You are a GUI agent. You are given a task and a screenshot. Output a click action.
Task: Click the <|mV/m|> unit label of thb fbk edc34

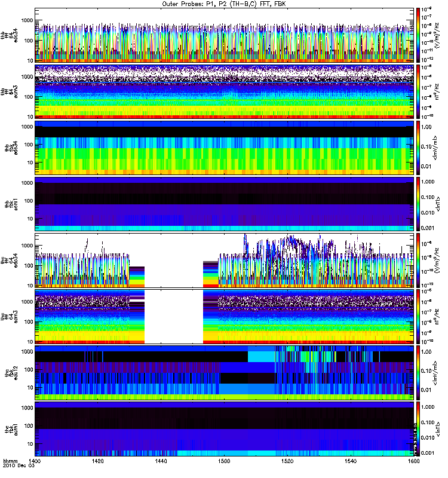coord(435,148)
